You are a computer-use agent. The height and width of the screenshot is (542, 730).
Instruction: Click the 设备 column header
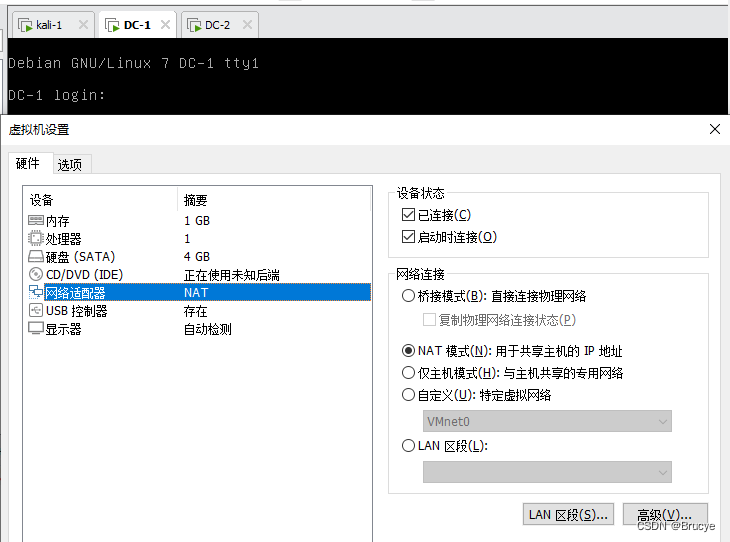pyautogui.click(x=100, y=200)
